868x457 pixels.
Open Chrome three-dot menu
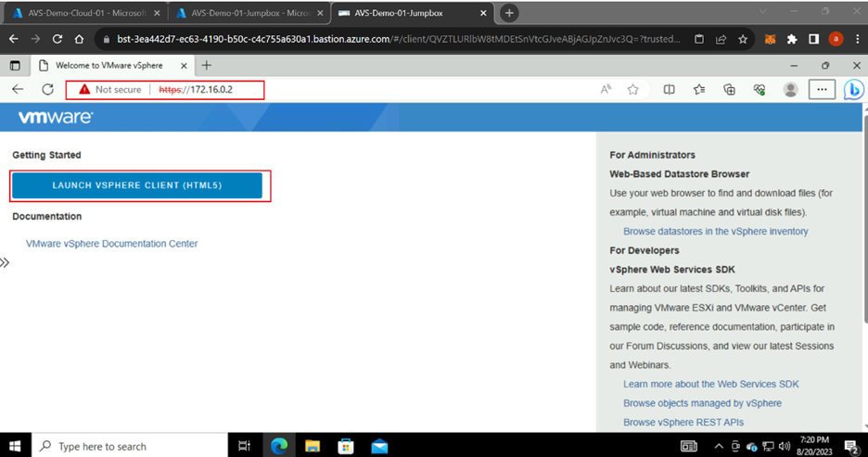point(858,39)
